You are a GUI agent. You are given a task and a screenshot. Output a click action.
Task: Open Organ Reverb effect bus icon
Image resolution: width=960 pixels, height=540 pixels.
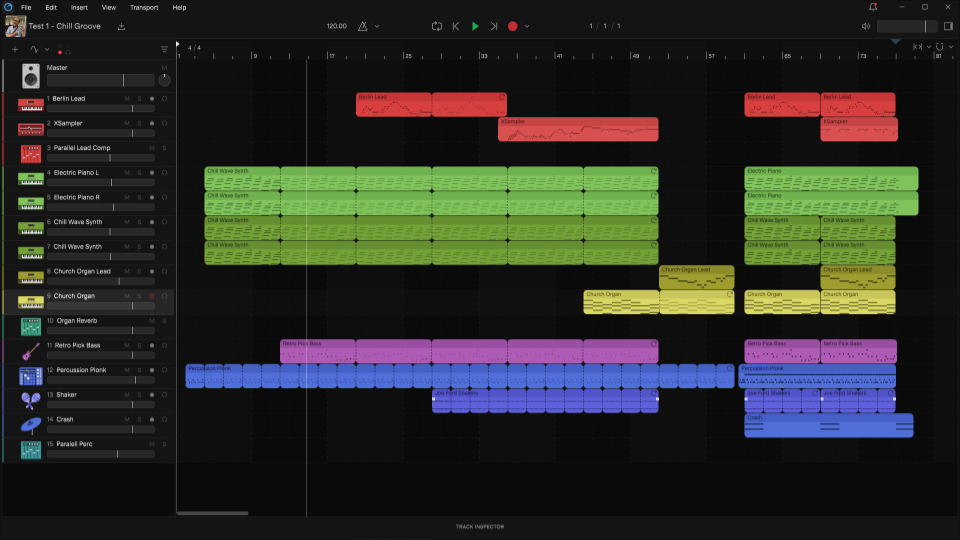(31, 327)
